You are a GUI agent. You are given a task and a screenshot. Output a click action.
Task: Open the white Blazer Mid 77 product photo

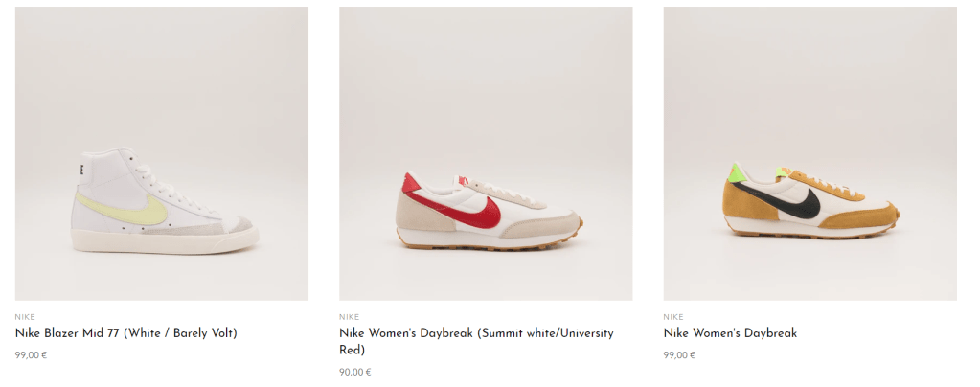tap(161, 153)
